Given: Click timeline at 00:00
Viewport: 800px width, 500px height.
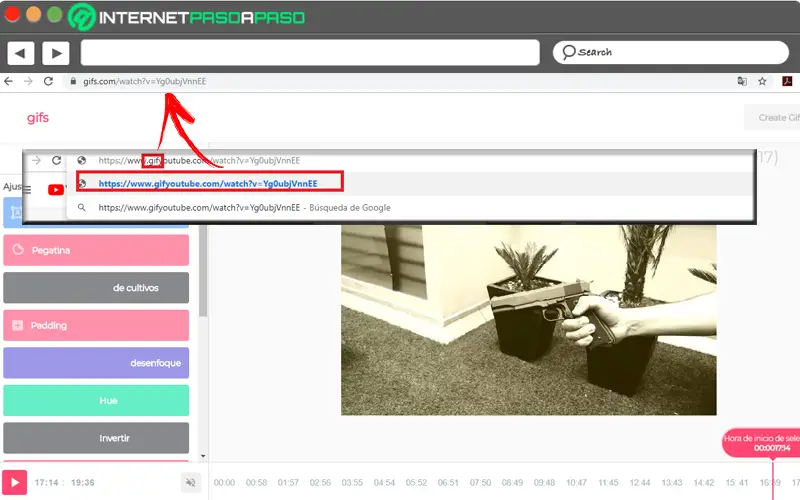Looking at the screenshot, I should pyautogui.click(x=224, y=483).
